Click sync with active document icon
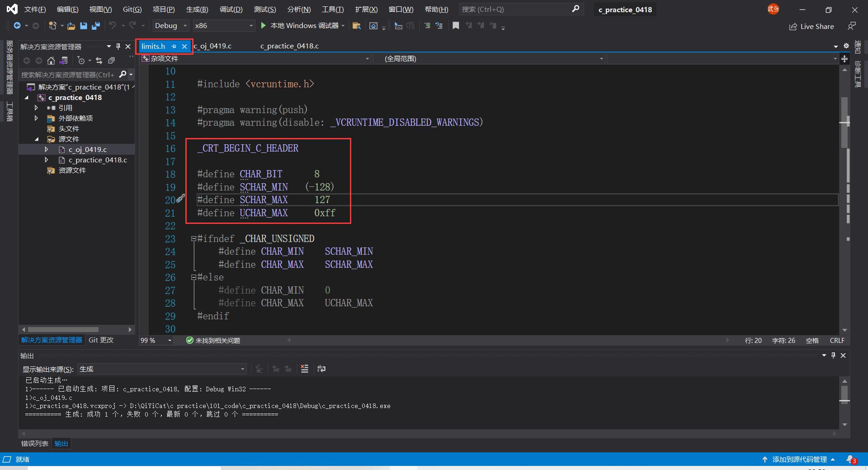Viewport: 868px width, 470px height. tap(99, 61)
